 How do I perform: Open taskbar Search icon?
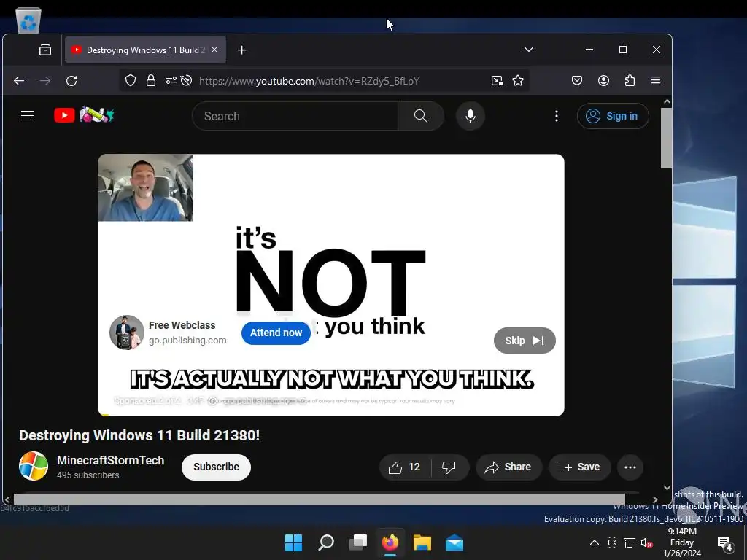[326, 542]
